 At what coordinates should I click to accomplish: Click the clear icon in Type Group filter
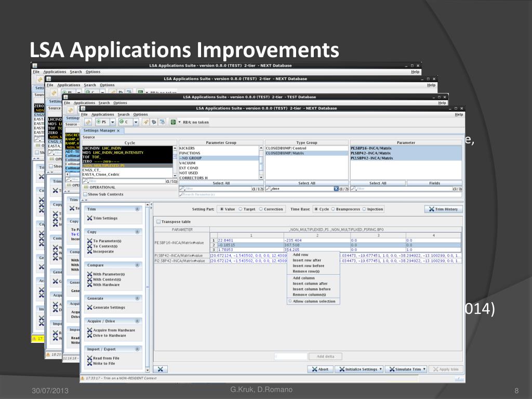click(336, 189)
